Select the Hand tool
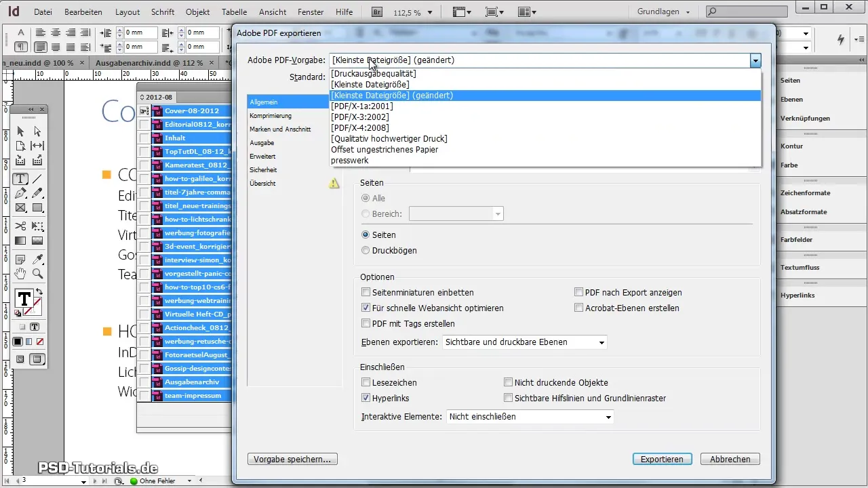The image size is (868, 488). point(20,274)
